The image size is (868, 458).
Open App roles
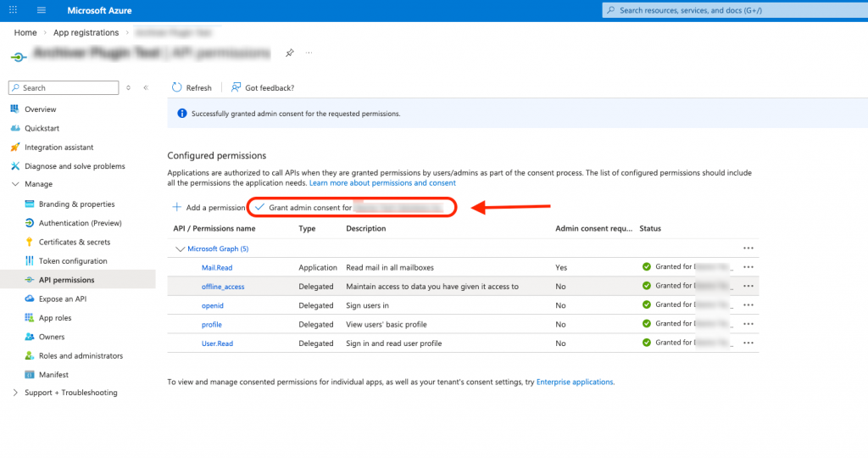[x=55, y=318]
